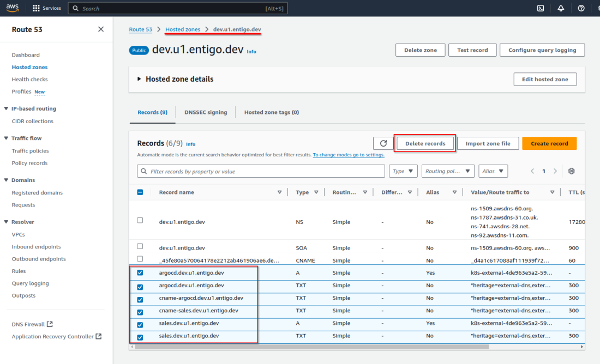Open Dashboard in sidebar
Screen dimensions: 600x364
click(26, 54)
